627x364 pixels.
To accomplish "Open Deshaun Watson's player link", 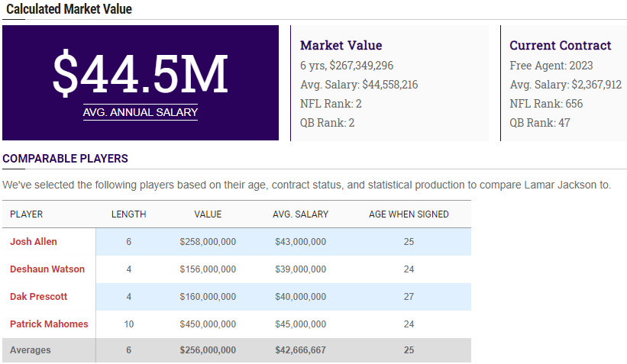I will click(x=47, y=269).
